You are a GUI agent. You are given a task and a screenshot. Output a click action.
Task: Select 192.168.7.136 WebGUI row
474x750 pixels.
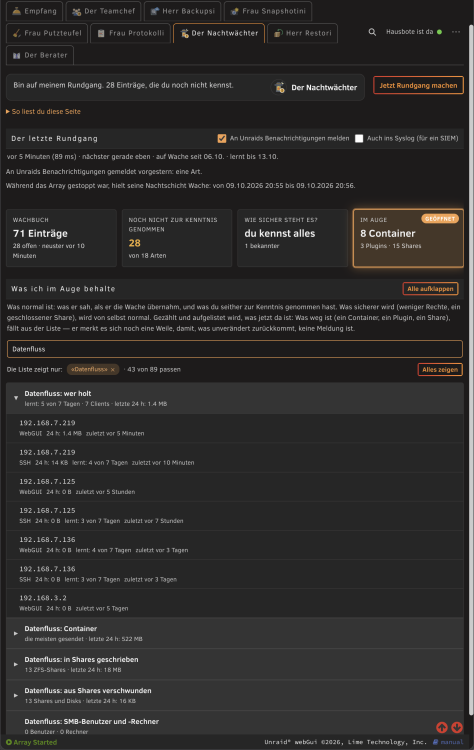(x=235, y=545)
